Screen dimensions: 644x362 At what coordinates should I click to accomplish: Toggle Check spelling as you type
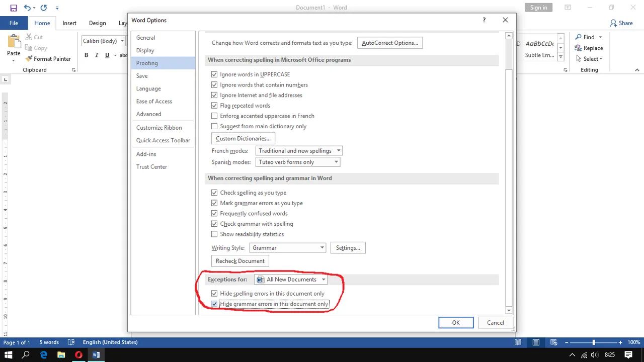coord(214,193)
